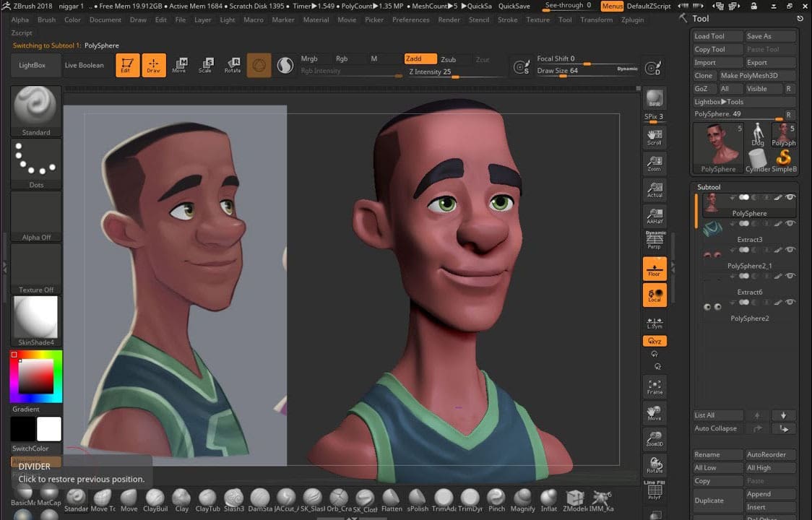
Task: Toggle PolyF line fill display
Action: click(655, 491)
